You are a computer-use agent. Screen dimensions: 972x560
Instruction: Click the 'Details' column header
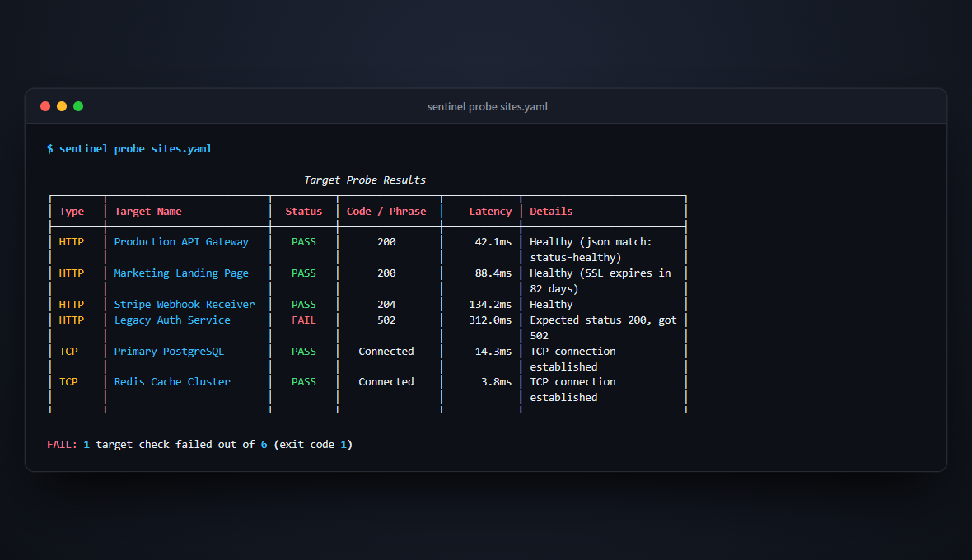pos(551,212)
